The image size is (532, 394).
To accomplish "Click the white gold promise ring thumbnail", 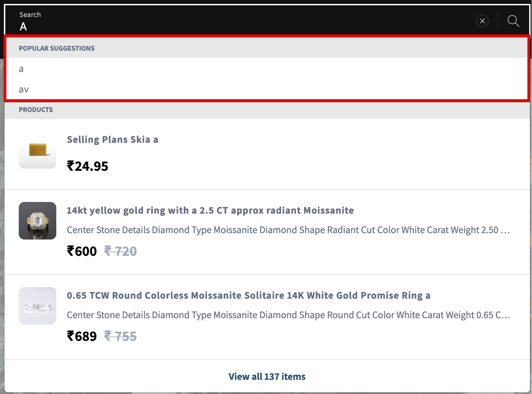I will click(x=38, y=306).
